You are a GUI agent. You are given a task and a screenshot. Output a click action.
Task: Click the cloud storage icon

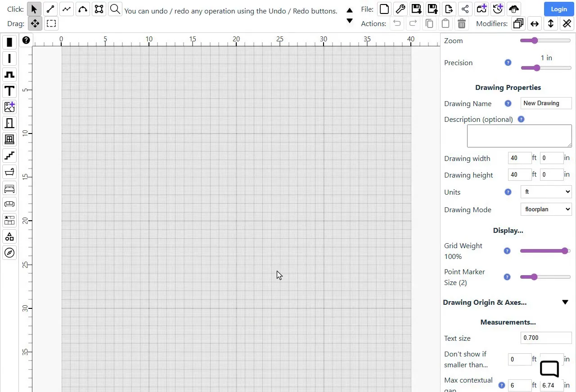(514, 9)
